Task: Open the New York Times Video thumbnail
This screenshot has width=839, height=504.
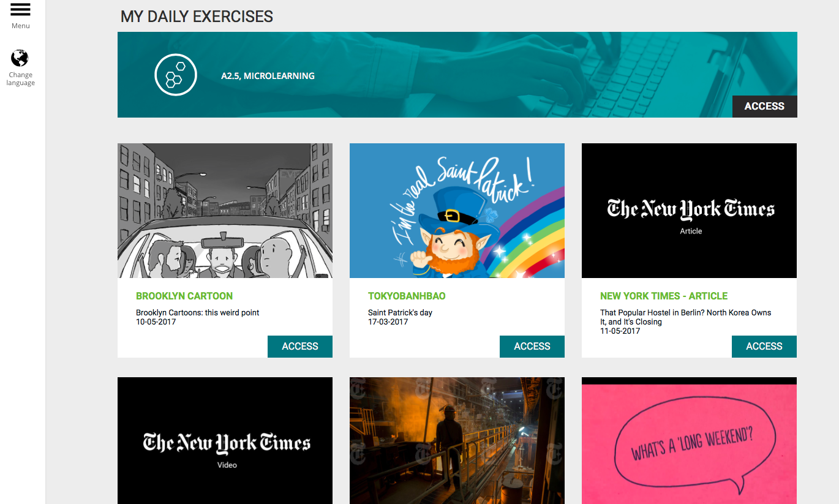Action: [225, 440]
